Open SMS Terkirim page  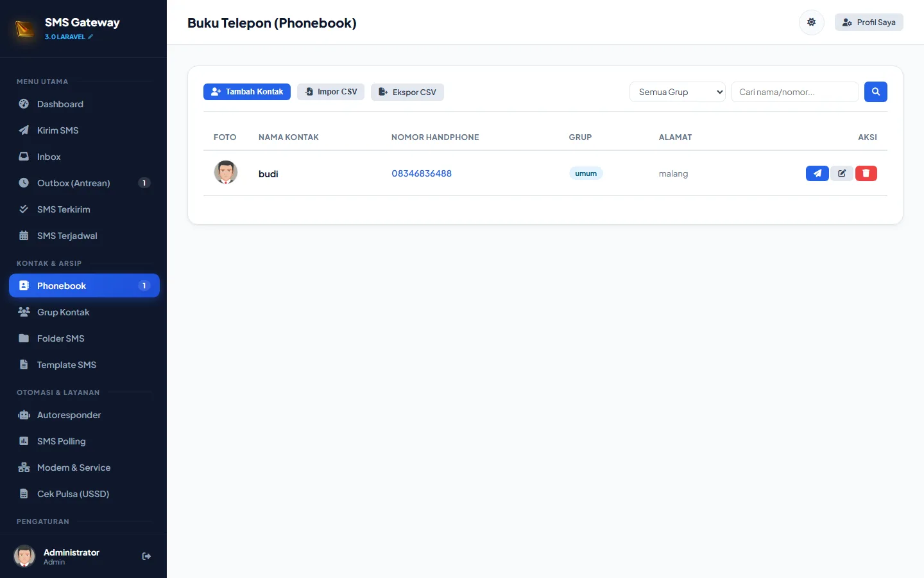[84, 209]
